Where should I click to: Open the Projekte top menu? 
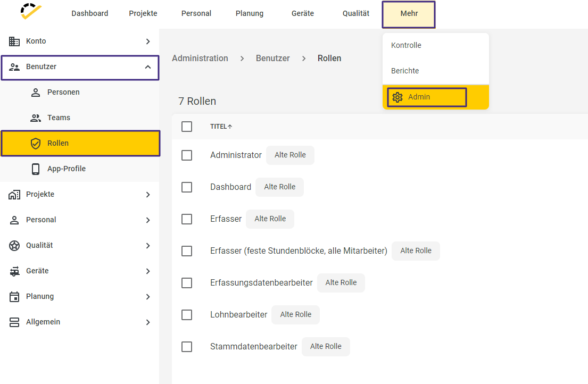tap(143, 13)
